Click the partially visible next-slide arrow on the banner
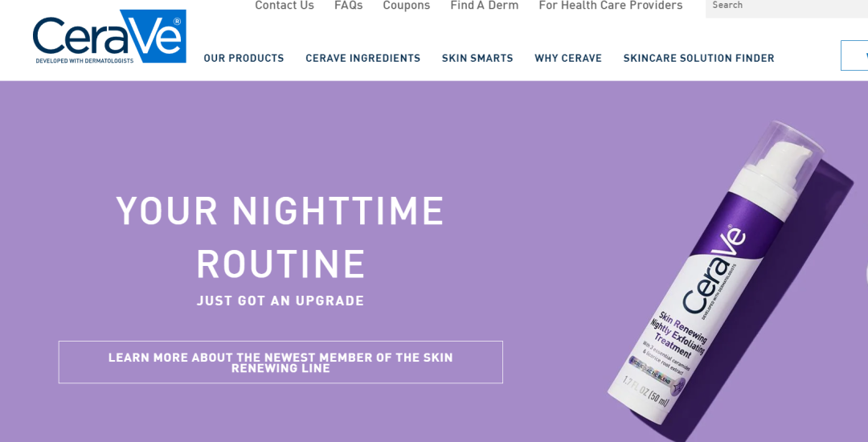 point(866,274)
